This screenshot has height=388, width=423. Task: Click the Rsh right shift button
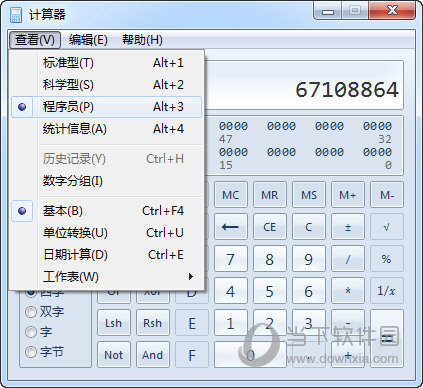click(x=153, y=323)
